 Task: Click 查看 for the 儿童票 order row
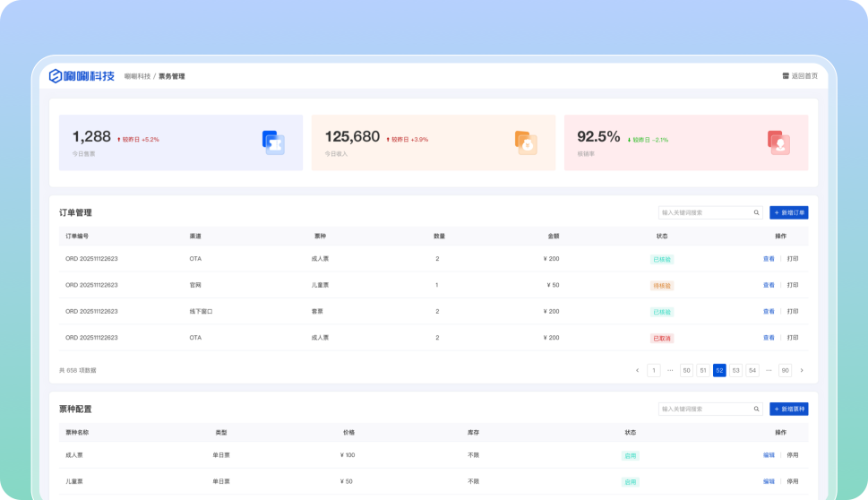769,285
